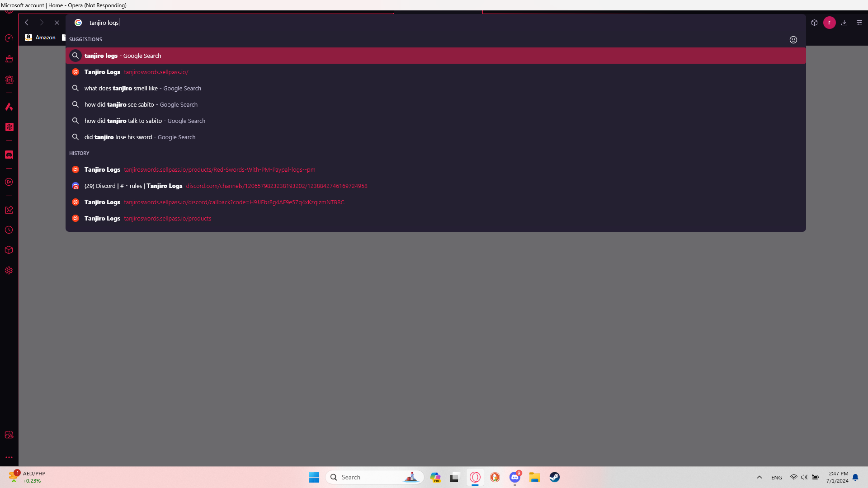Open history entry tanjiroswords.sellpass.io/products
Viewport: 868px width, 488px height.
click(x=436, y=218)
